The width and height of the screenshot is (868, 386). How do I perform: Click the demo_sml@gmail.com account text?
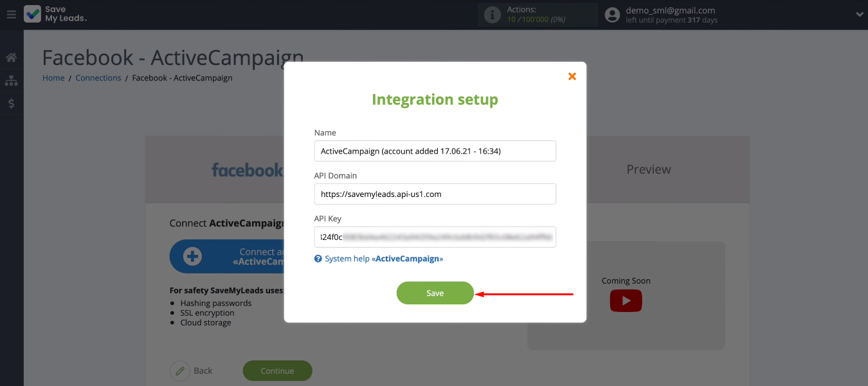pos(671,10)
